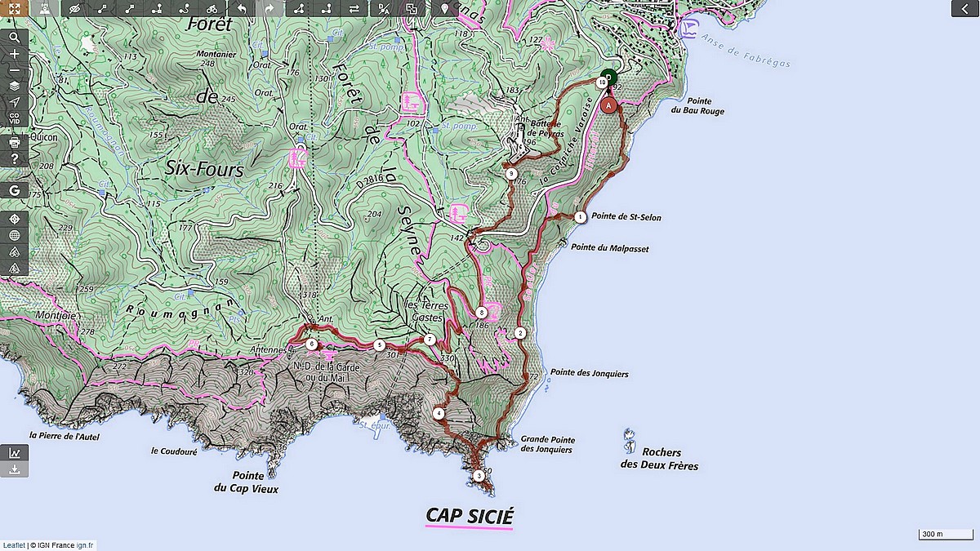This screenshot has width=980, height=551.
Task: Toggle the hide-track eye icon
Action: click(x=75, y=8)
